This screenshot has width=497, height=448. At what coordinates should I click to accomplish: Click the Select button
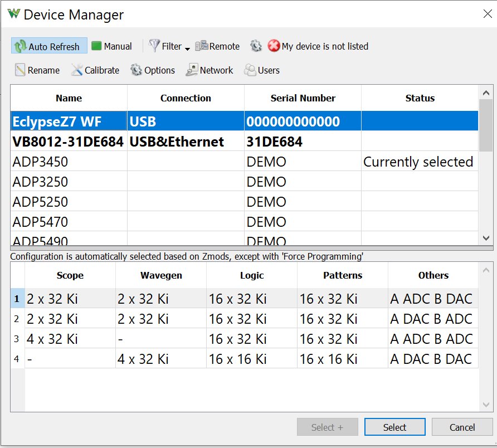click(394, 427)
